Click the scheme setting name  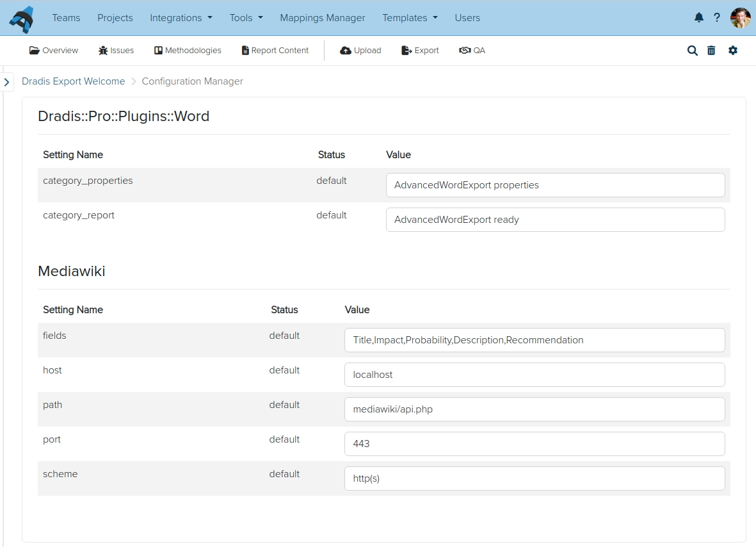point(60,474)
